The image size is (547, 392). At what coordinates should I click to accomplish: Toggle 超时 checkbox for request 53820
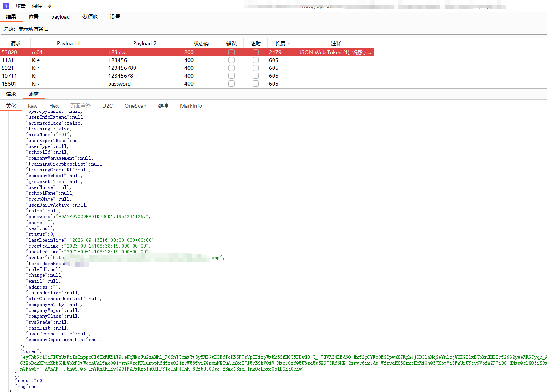[256, 52]
